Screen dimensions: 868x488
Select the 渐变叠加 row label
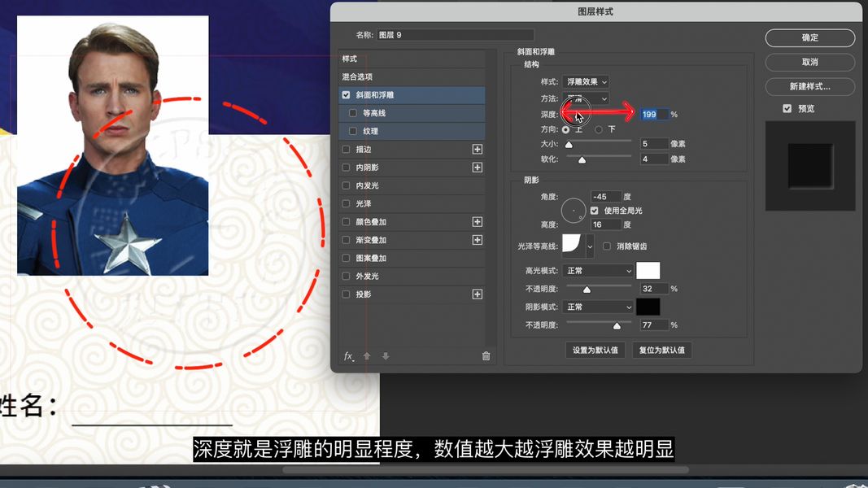pyautogui.click(x=371, y=240)
